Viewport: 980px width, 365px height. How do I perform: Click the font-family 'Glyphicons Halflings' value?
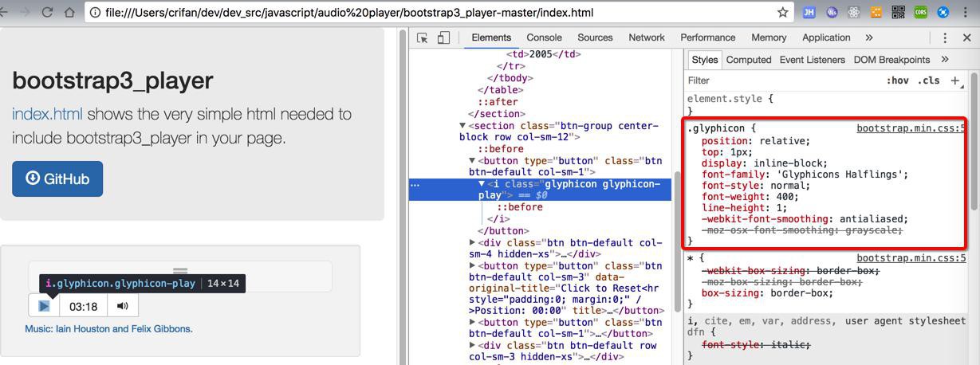click(x=840, y=175)
